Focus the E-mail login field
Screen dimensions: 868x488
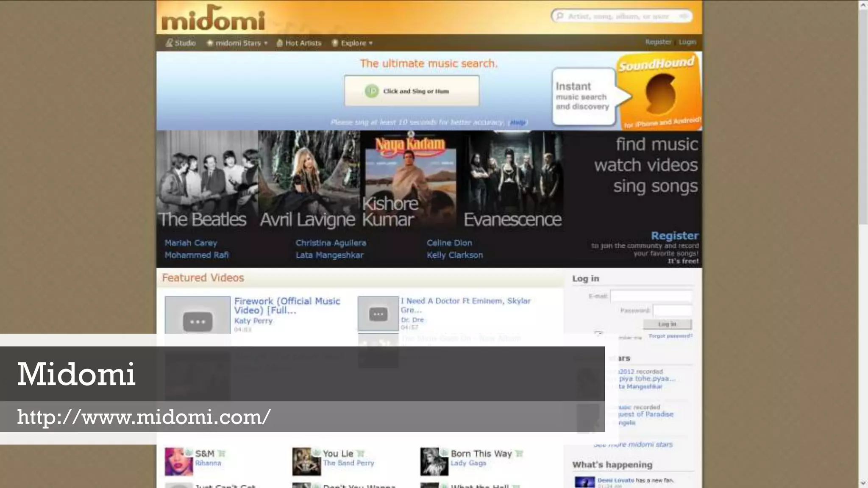tap(651, 296)
